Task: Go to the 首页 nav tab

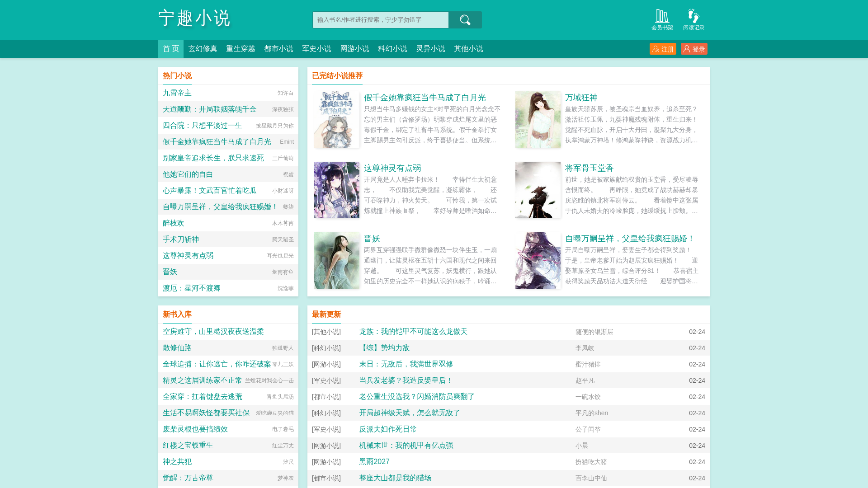Action: point(171,49)
